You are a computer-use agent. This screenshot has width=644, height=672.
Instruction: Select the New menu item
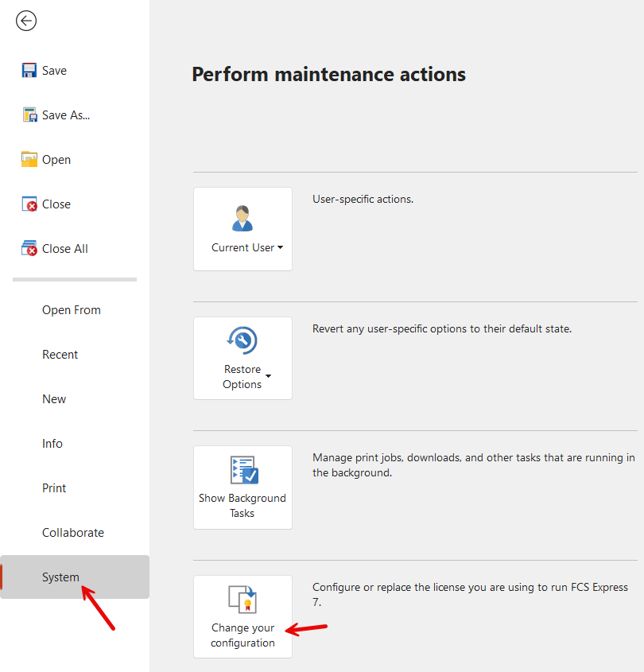click(x=54, y=399)
